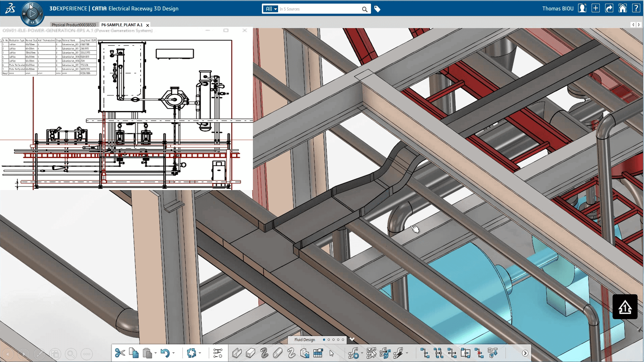Select the flexible conduit tool icon

pos(264,353)
